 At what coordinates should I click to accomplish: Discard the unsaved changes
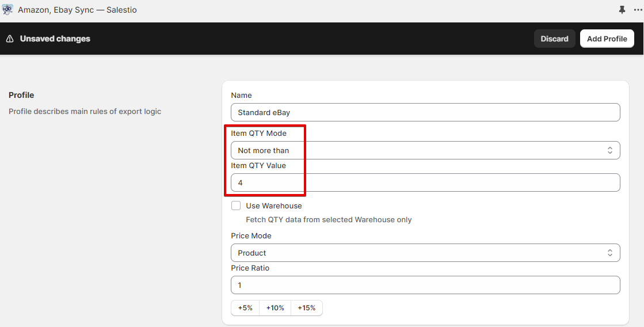pyautogui.click(x=554, y=39)
